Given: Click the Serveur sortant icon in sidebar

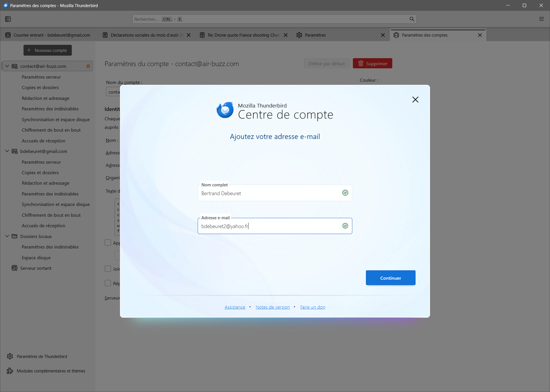Looking at the screenshot, I should tap(14, 268).
